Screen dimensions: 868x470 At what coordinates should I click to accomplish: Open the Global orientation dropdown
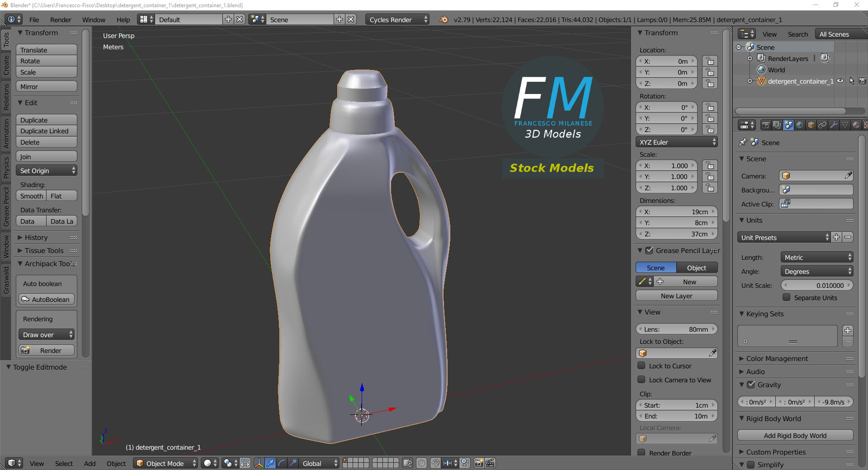coord(320,463)
